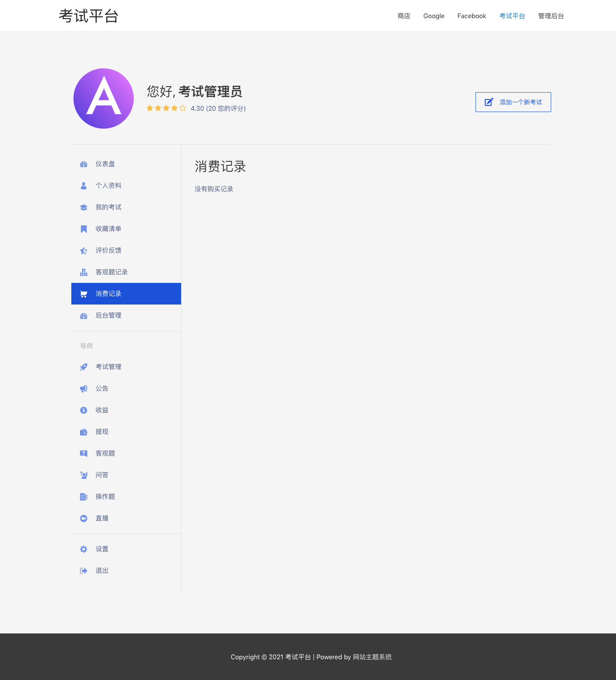
Task: Open Facebook in top navigation
Action: 472,16
